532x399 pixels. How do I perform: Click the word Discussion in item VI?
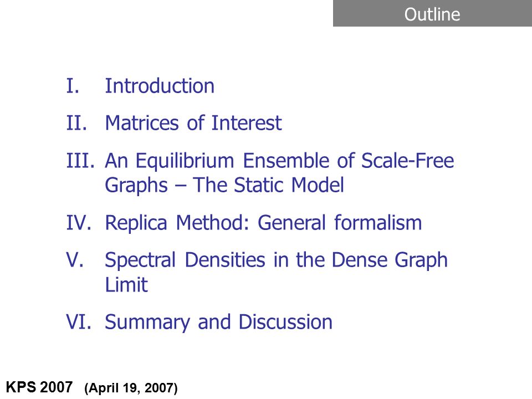tap(285, 322)
